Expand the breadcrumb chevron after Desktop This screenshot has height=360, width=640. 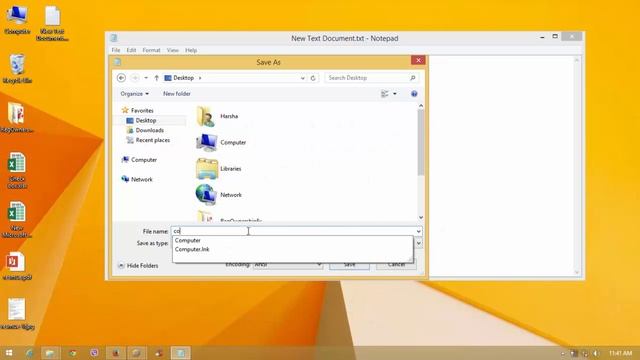[200, 78]
